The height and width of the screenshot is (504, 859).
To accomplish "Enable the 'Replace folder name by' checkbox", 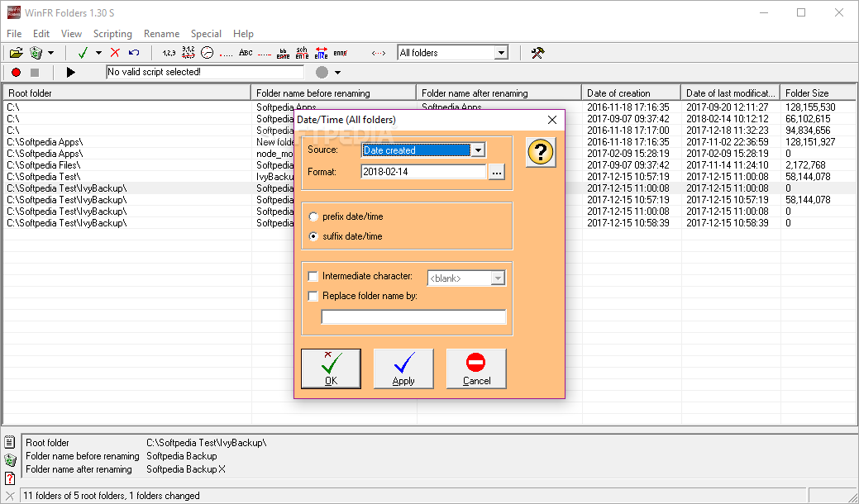I will click(313, 296).
